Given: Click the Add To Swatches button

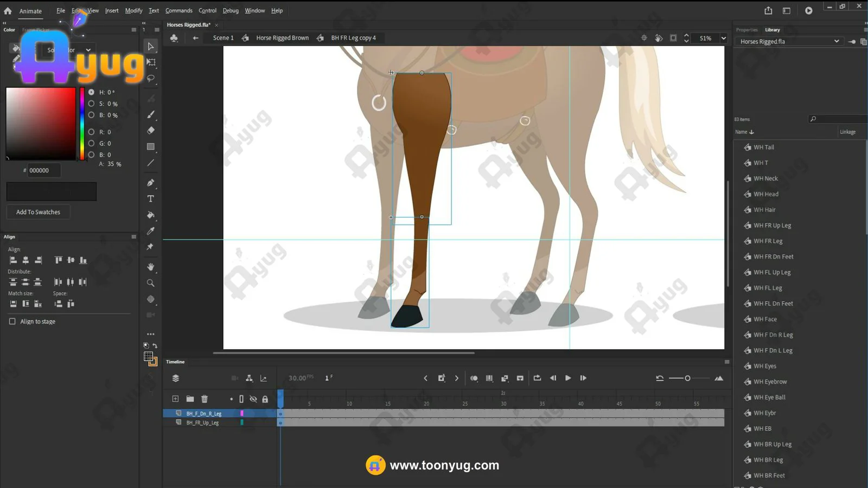Looking at the screenshot, I should 38,212.
